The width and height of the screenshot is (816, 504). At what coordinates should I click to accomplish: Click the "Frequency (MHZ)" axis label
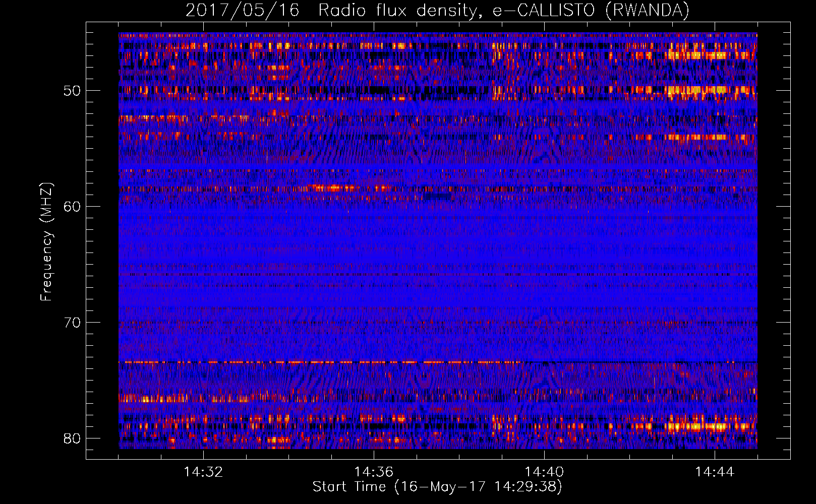pos(46,242)
